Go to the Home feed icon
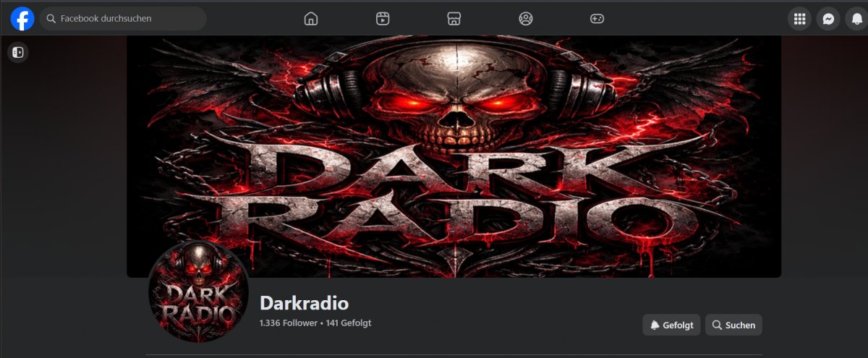Screen dimensions: 868x358 click(x=311, y=19)
